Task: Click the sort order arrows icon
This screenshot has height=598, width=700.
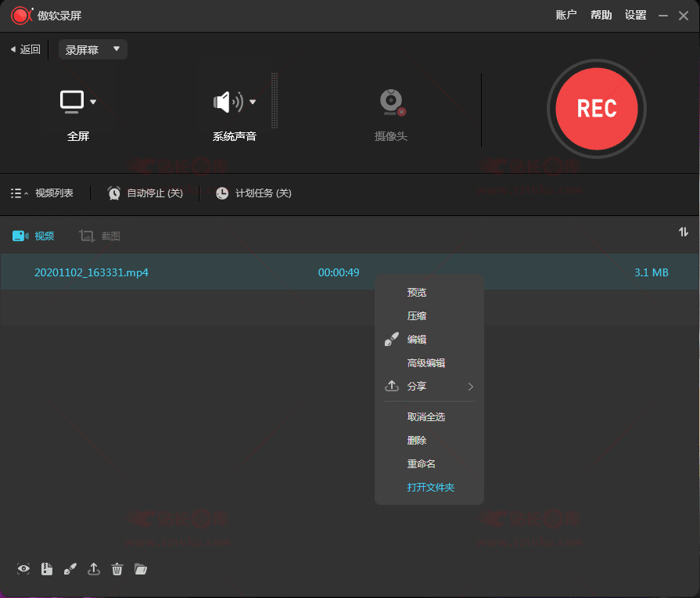Action: tap(684, 232)
